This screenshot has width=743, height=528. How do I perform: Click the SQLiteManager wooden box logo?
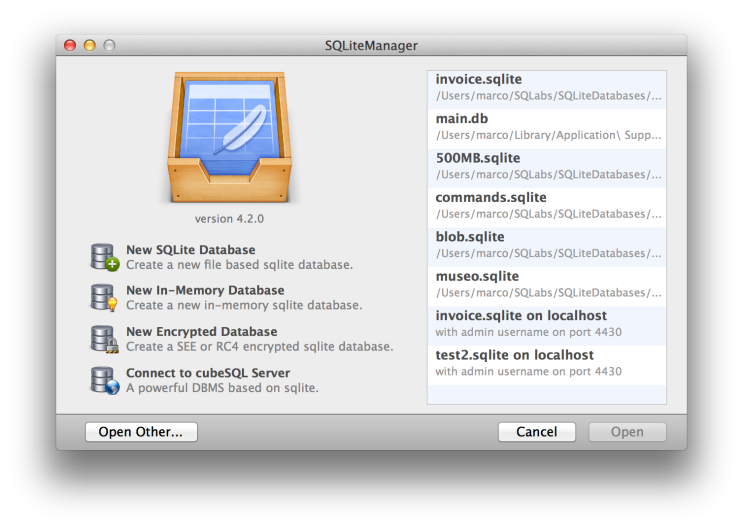[229, 137]
